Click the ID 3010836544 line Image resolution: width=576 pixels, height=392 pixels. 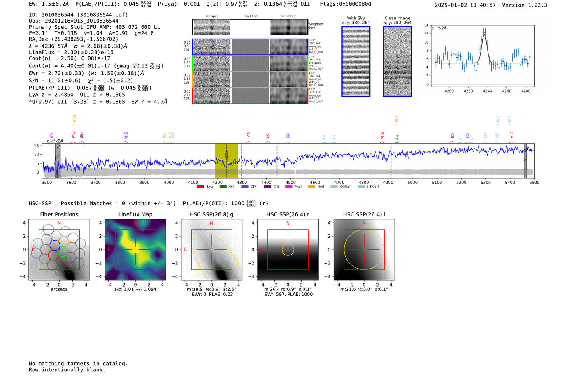[x=78, y=15]
